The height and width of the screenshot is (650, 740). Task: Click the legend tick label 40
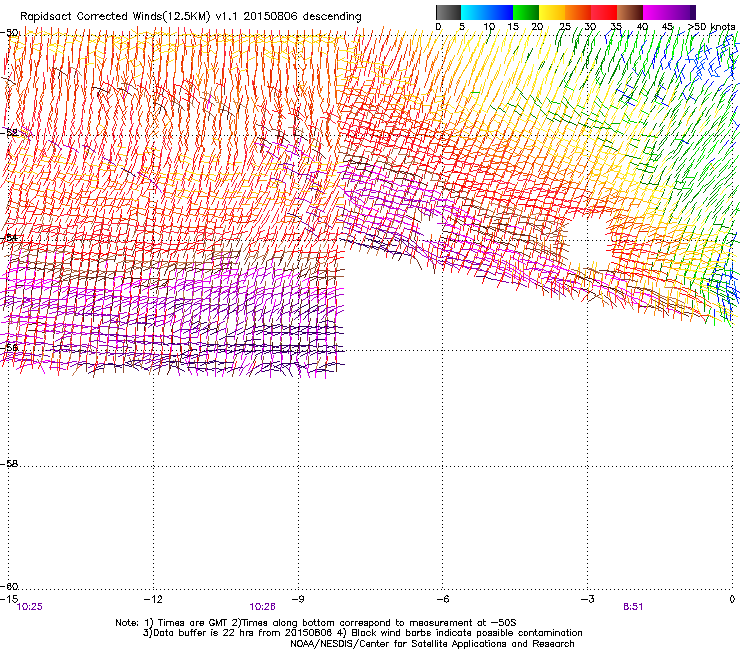(x=642, y=27)
